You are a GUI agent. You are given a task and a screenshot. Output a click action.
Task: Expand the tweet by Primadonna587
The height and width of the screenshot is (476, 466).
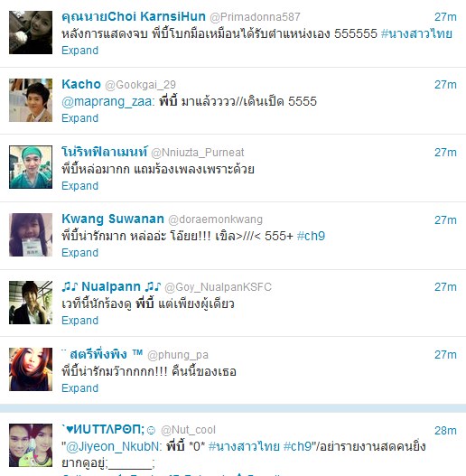click(79, 51)
